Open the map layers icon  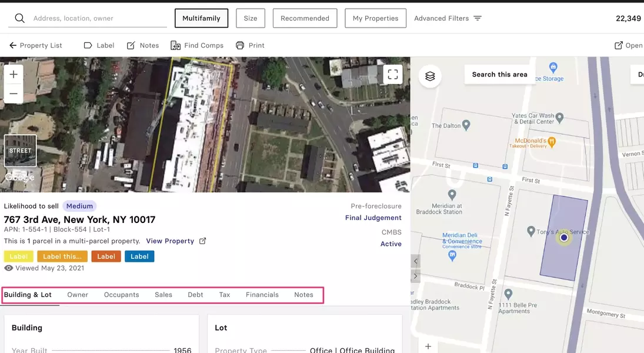430,76
